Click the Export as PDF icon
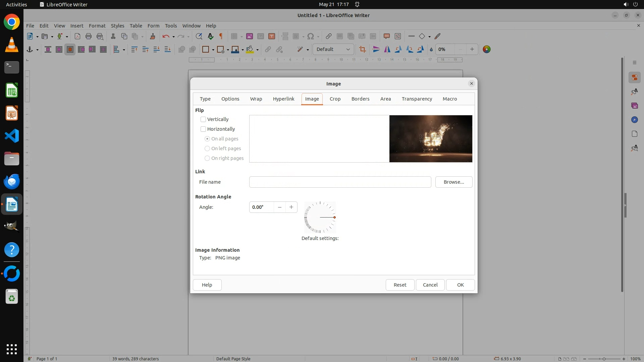The height and width of the screenshot is (362, 644). 77,37
